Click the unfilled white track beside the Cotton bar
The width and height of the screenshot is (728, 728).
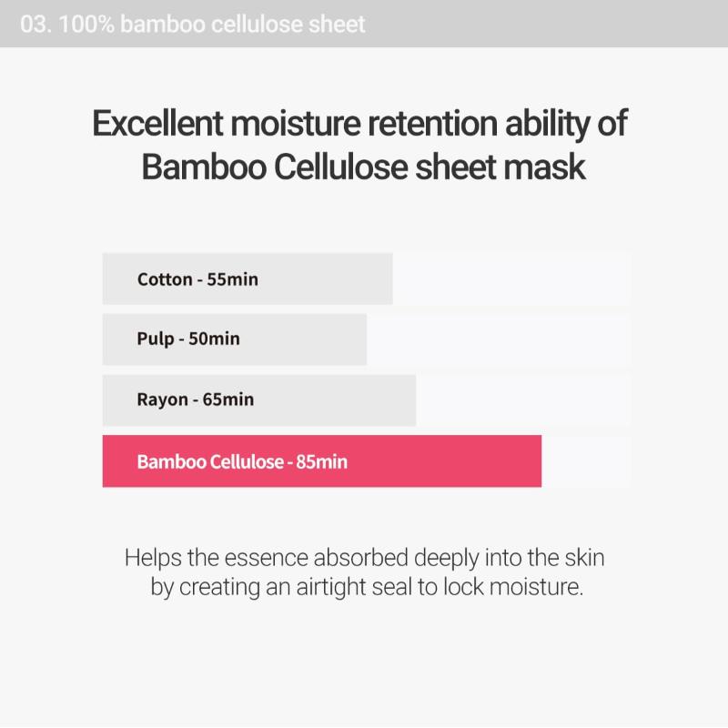511,279
